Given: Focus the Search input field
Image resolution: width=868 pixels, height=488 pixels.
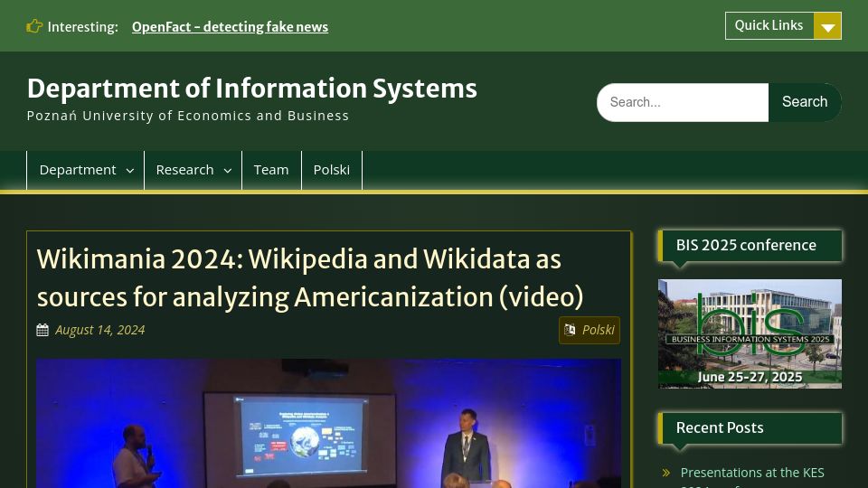Looking at the screenshot, I should click(683, 102).
